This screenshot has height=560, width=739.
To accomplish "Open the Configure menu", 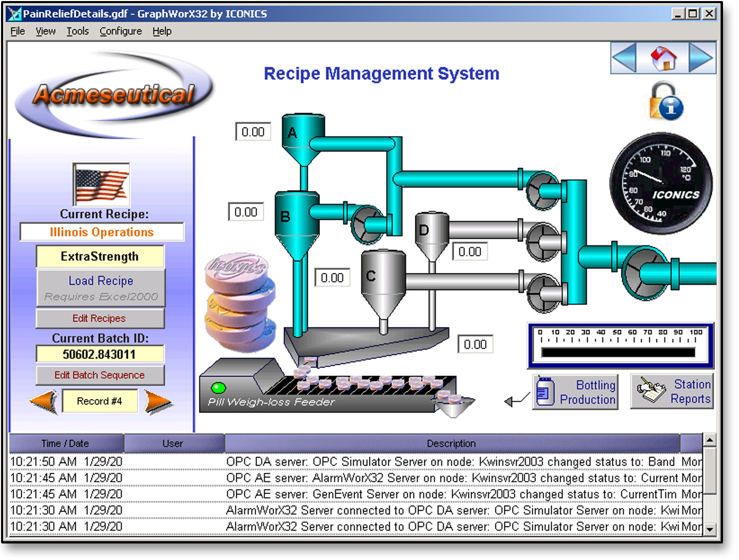I will 121,31.
